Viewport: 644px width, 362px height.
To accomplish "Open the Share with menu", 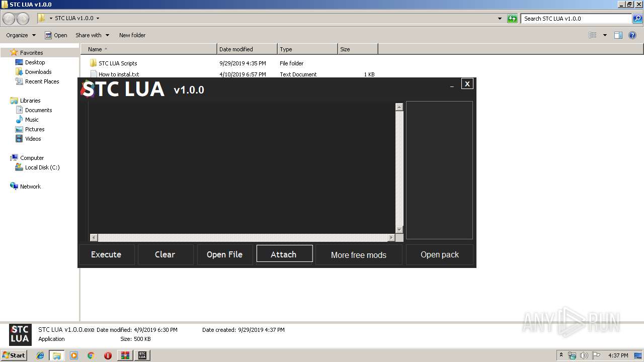I will (x=92, y=35).
